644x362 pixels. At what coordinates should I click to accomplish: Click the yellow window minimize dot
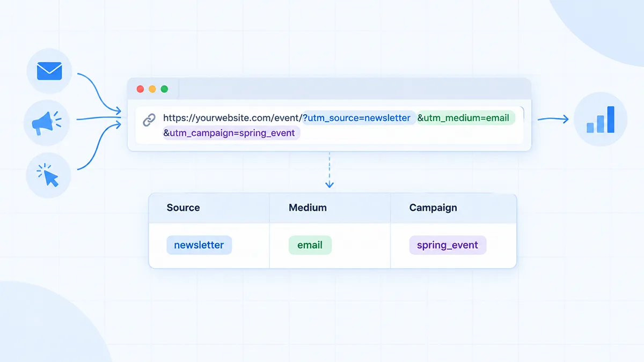(x=152, y=89)
